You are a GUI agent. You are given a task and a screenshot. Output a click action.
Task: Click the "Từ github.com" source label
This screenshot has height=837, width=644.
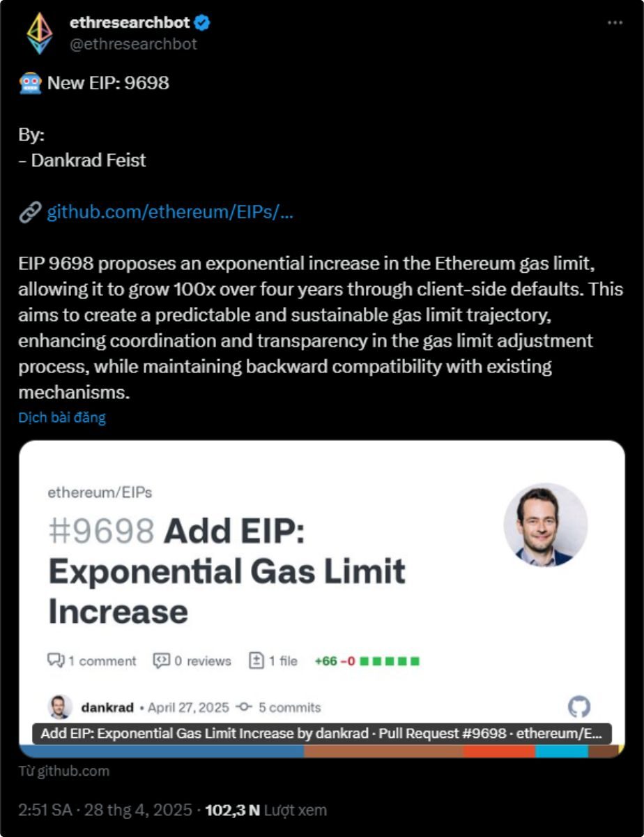click(63, 771)
